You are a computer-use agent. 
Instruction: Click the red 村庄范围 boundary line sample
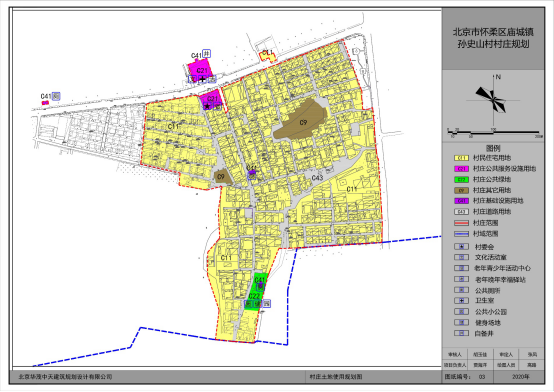pos(461,223)
